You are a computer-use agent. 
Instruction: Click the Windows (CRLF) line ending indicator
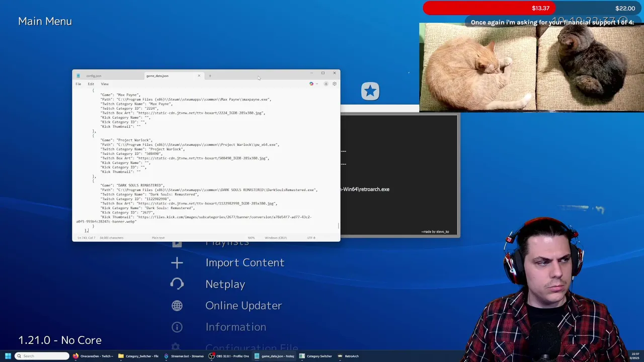coord(276,238)
